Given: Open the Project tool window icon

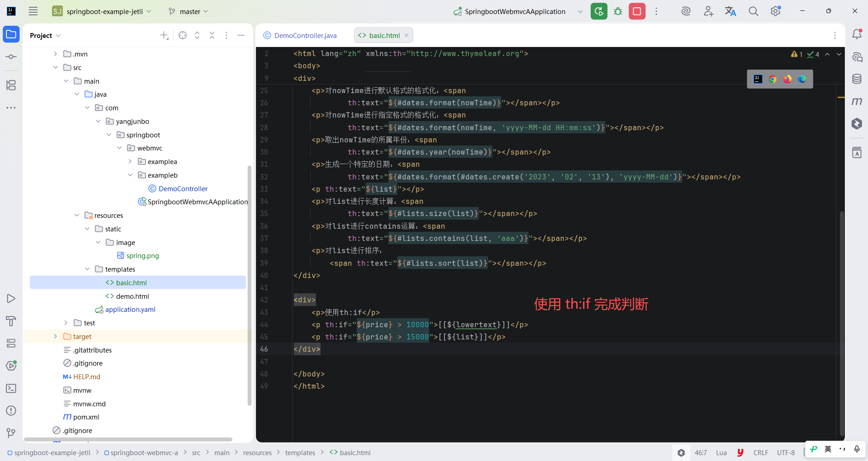Looking at the screenshot, I should click(11, 34).
